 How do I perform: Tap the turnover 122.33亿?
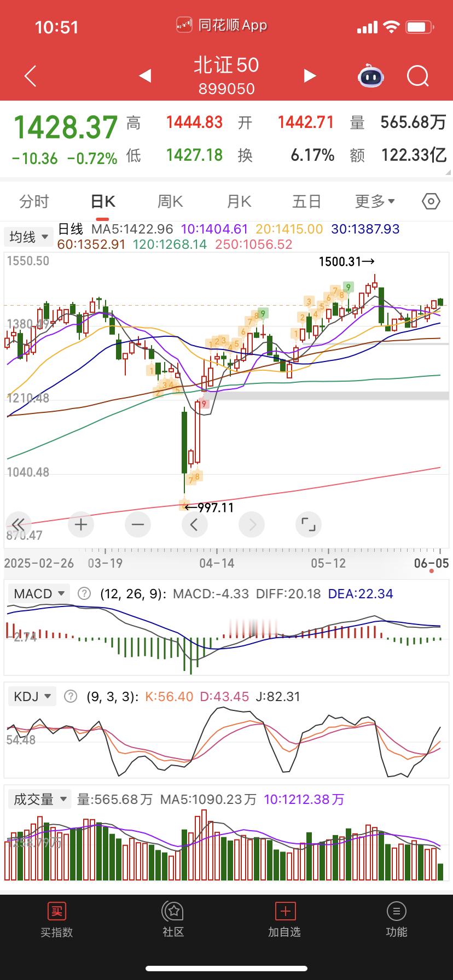(414, 155)
